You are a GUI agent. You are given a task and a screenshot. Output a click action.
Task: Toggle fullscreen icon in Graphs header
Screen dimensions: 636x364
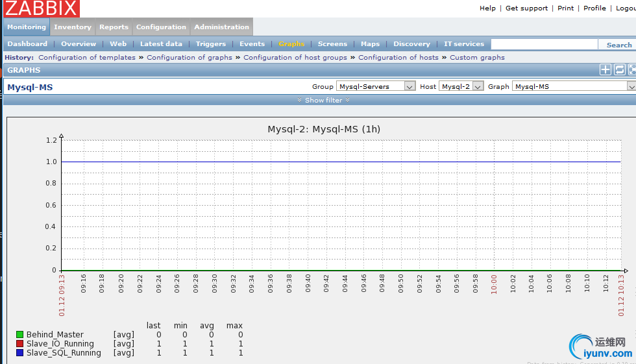point(632,69)
